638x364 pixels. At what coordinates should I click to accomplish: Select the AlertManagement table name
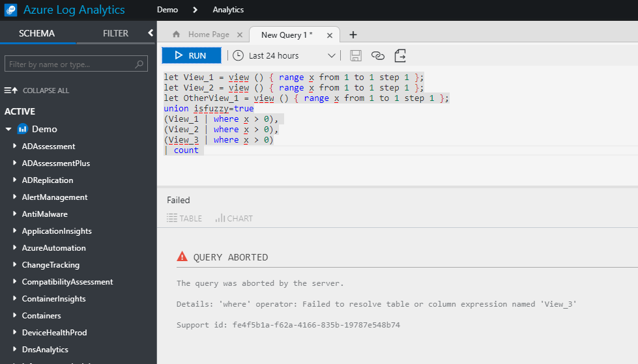click(55, 197)
